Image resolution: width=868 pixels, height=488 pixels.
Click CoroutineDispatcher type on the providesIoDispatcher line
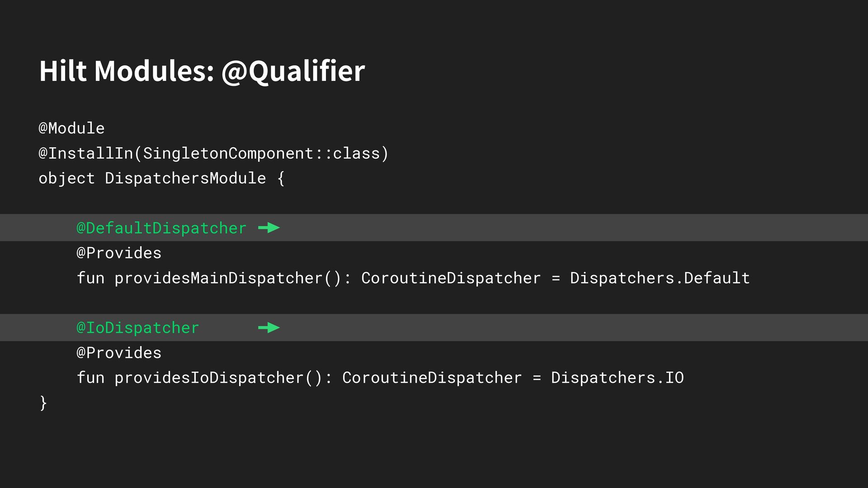(x=432, y=378)
